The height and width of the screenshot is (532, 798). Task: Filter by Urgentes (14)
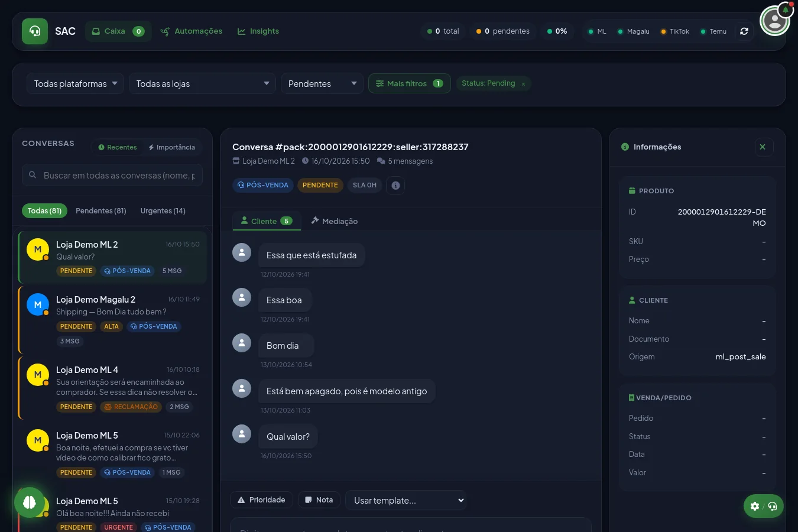click(x=163, y=210)
